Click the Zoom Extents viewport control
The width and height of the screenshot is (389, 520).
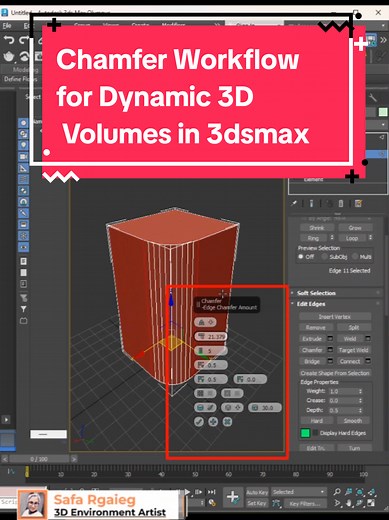(x=360, y=492)
